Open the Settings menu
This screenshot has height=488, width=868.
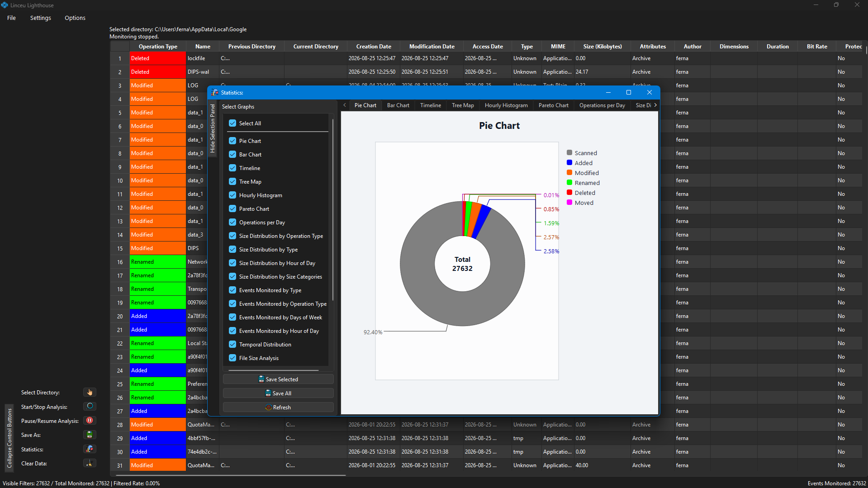tap(41, 18)
